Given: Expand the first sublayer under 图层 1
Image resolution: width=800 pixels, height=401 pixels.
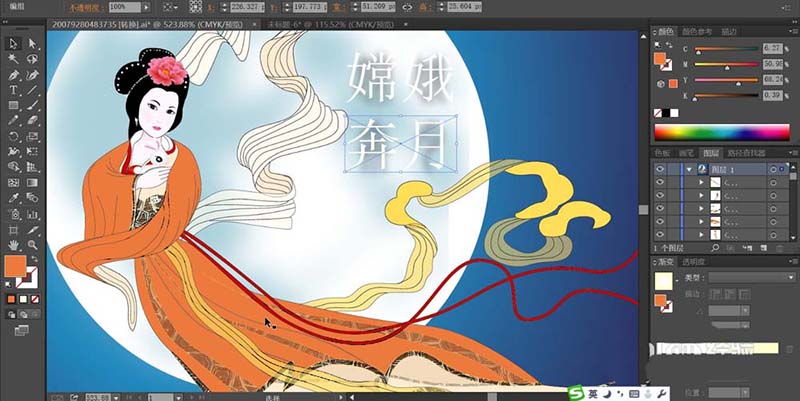Looking at the screenshot, I should coord(702,182).
